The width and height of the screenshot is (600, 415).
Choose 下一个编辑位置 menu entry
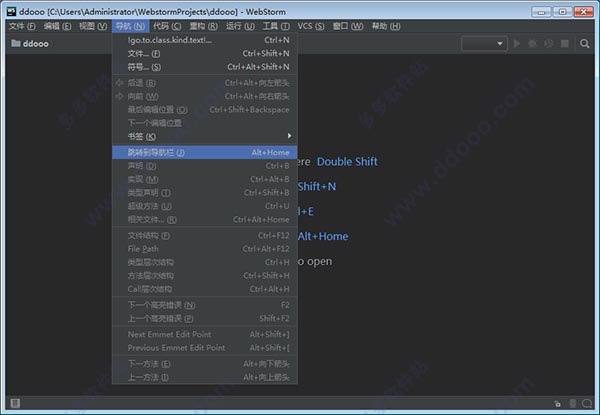point(205,123)
